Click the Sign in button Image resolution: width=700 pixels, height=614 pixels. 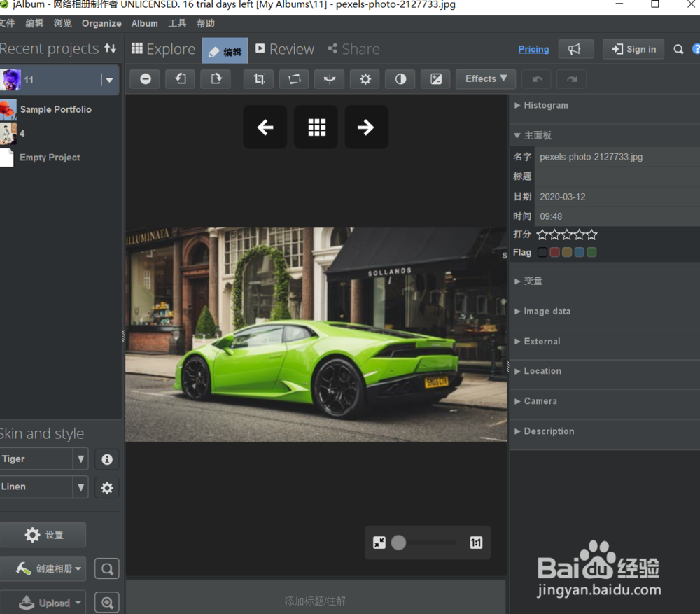pyautogui.click(x=633, y=49)
